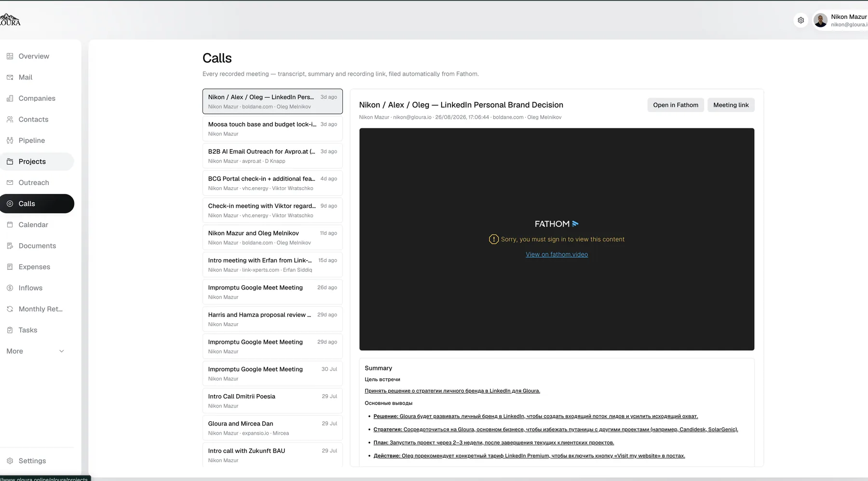Open Harris and Hamza proposal review call

tap(272, 319)
